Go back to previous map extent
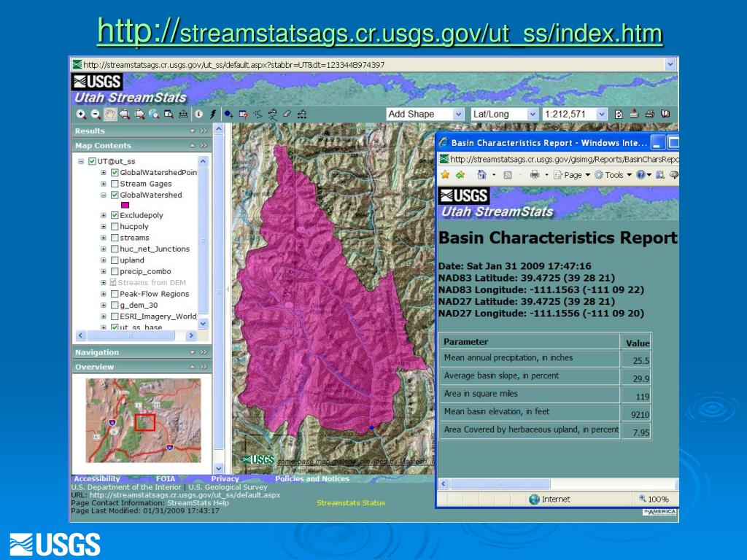The image size is (747, 560). (x=125, y=114)
